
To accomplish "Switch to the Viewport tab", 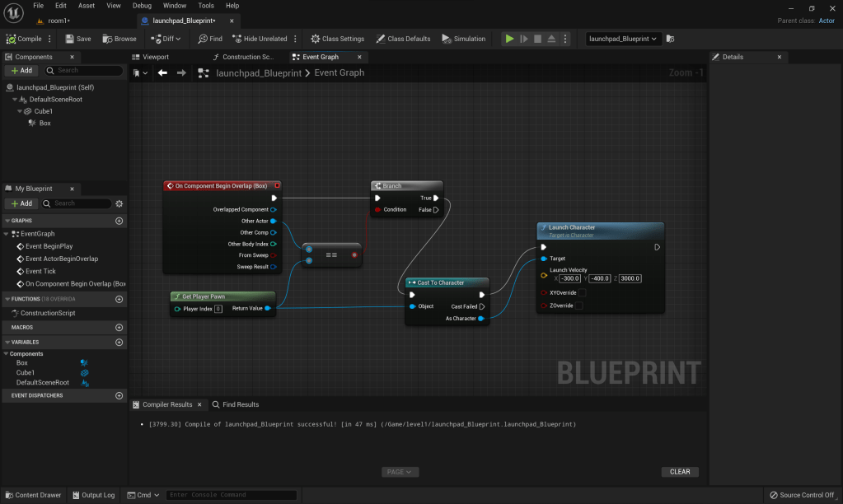I will [156, 57].
